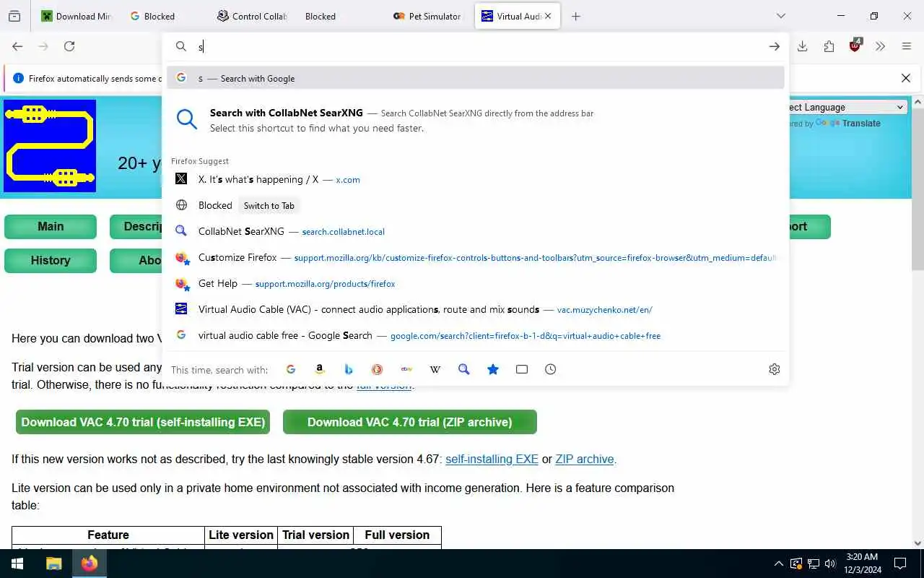The height and width of the screenshot is (578, 924).
Task: Switch to Control Collab tab
Action: pyautogui.click(x=253, y=16)
